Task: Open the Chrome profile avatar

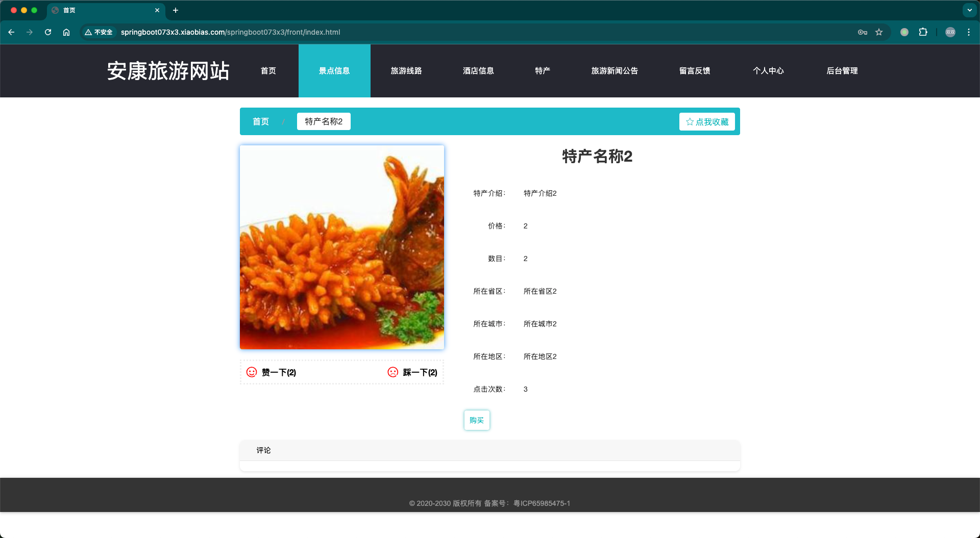Action: point(950,32)
